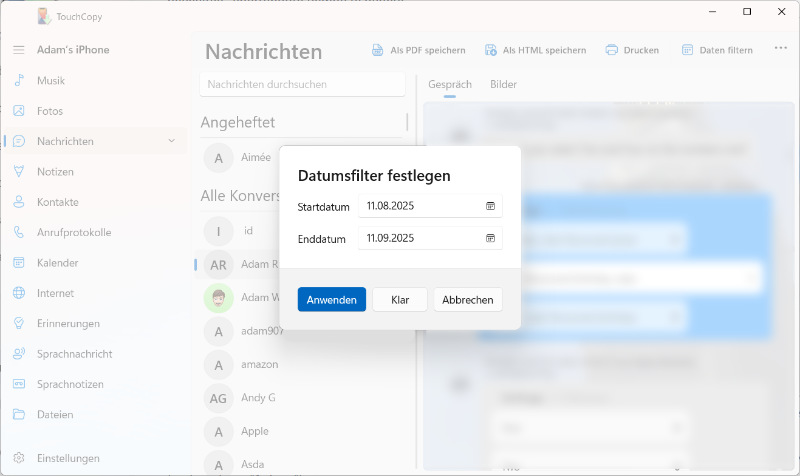Click the three-dot more options icon
Image resolution: width=800 pixels, height=476 pixels.
tap(780, 49)
